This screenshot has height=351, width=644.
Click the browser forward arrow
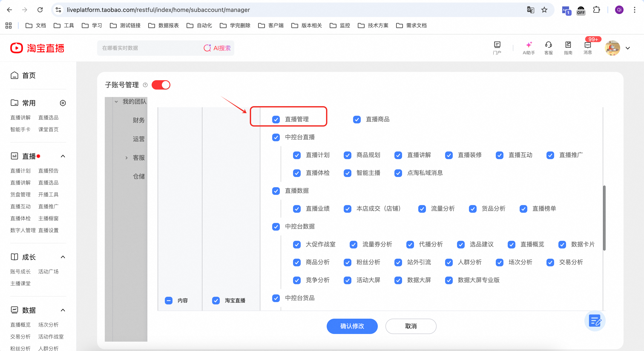24,10
